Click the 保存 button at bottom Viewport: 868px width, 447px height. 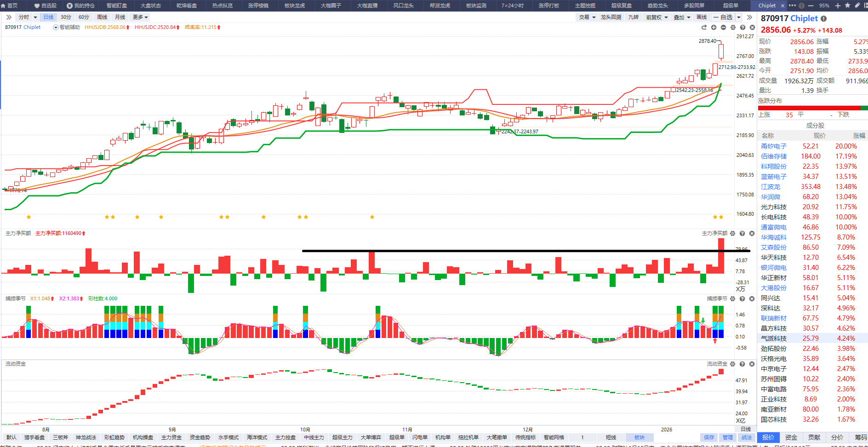709,437
